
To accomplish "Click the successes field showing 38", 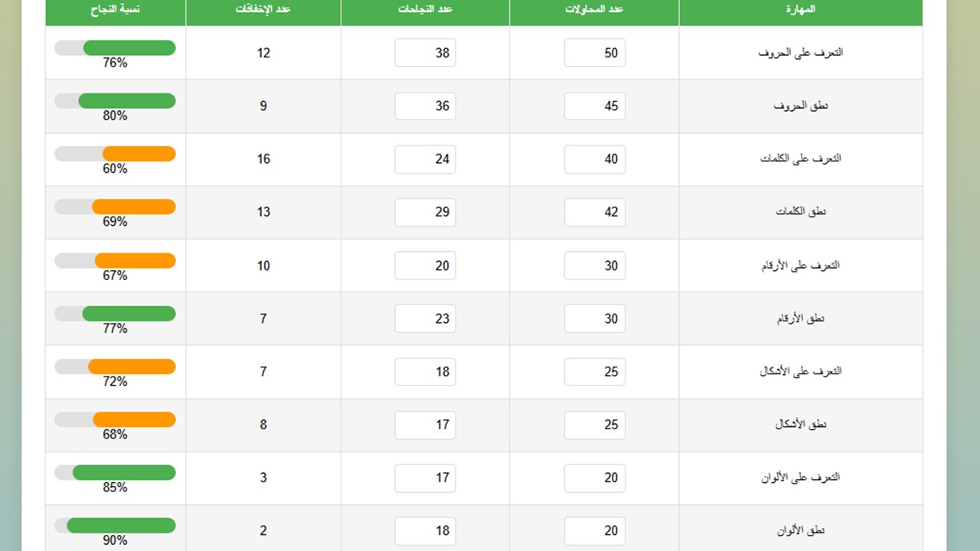I will point(425,53).
